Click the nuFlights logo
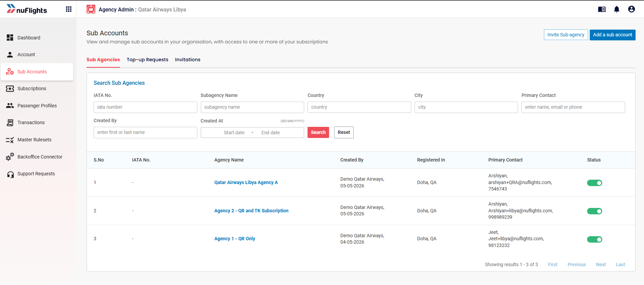This screenshot has height=285, width=644. coord(27,9)
